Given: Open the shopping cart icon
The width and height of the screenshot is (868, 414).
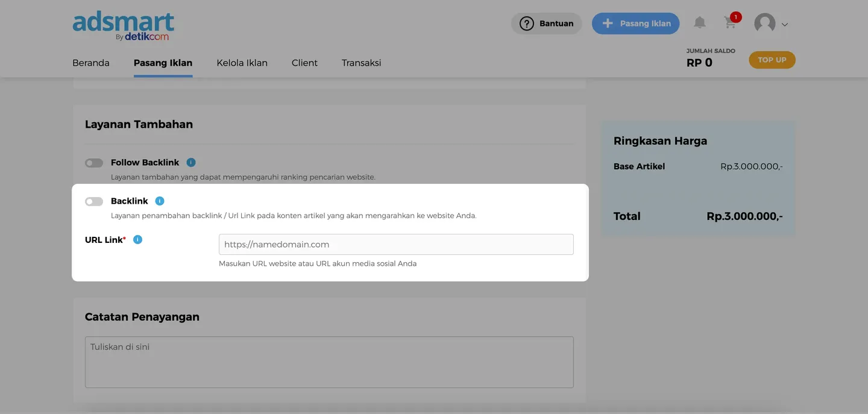Looking at the screenshot, I should (x=730, y=24).
